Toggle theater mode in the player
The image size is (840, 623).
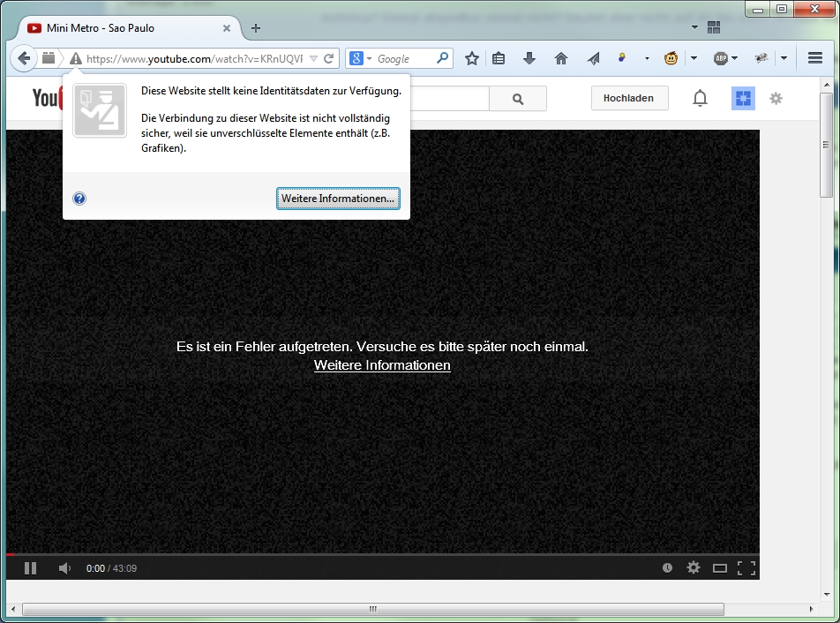(x=719, y=568)
